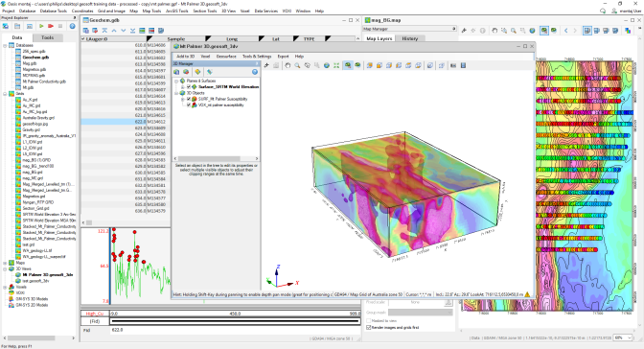Collapse the Planes & Surfaces tree node

(176, 81)
